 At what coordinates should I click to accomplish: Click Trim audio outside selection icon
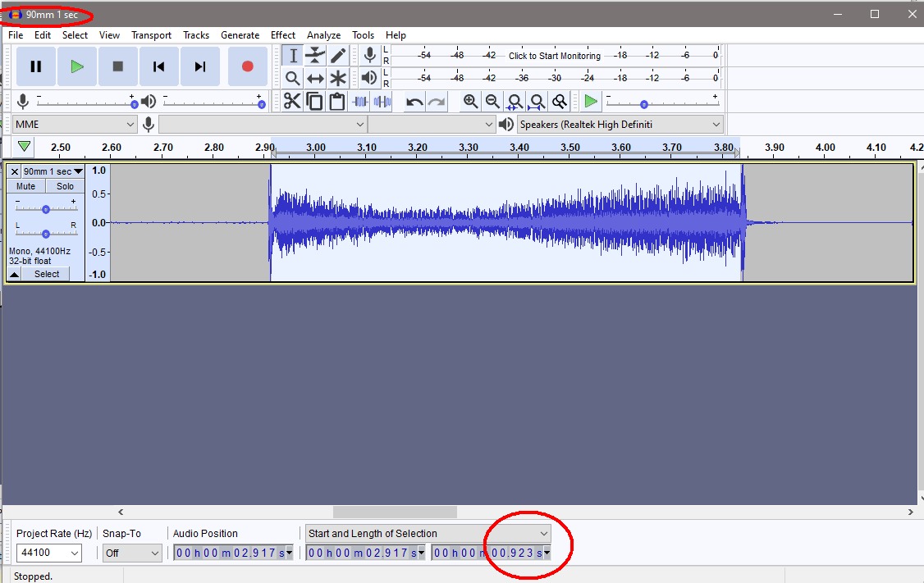pyautogui.click(x=360, y=102)
